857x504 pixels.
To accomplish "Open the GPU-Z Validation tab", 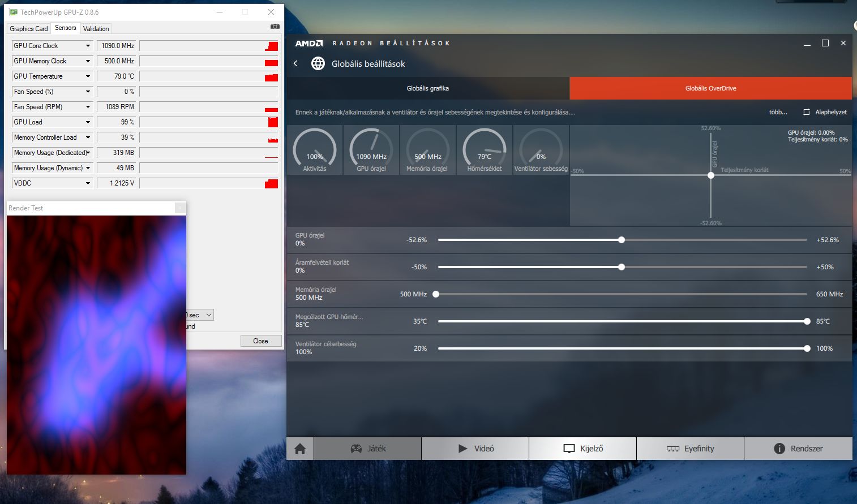I will 96,29.
